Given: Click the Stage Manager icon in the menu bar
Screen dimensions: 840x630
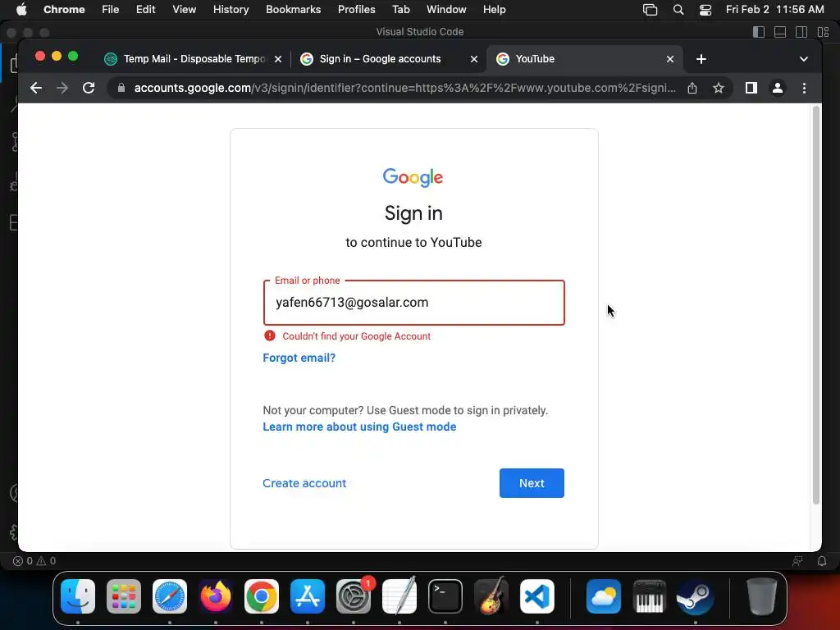Looking at the screenshot, I should 650,10.
